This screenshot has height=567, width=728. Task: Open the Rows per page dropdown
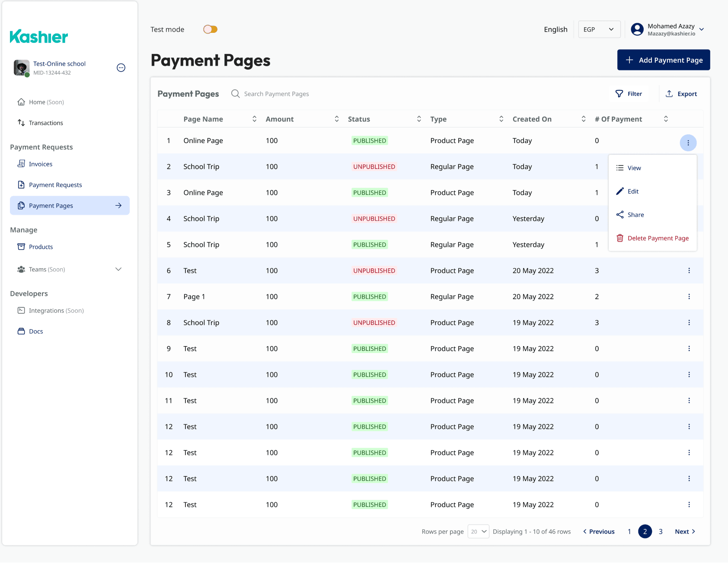coord(478,532)
